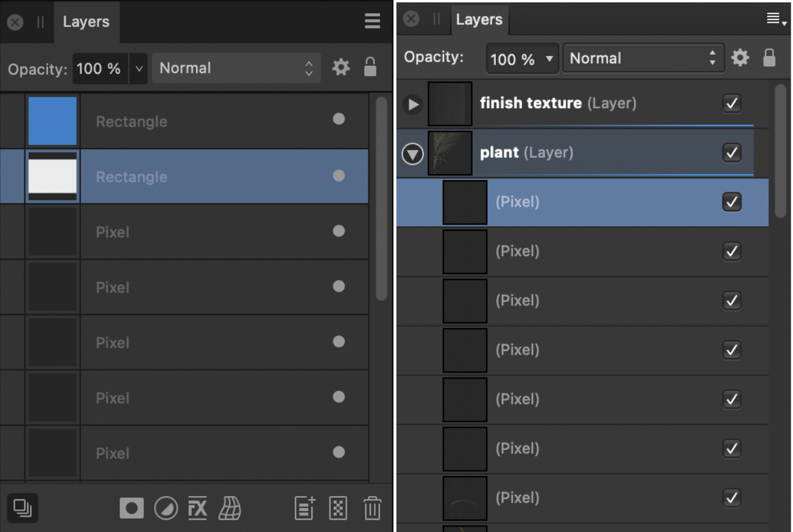Expand the finish texture layer group

pyautogui.click(x=413, y=104)
